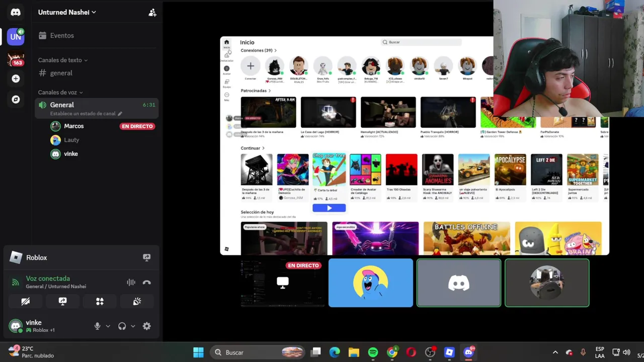Open Opera browser from the taskbar
The image size is (644, 362).
click(411, 352)
